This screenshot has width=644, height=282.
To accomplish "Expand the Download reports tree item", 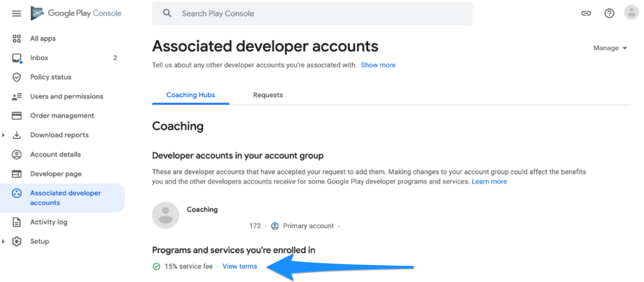I will click(x=4, y=135).
